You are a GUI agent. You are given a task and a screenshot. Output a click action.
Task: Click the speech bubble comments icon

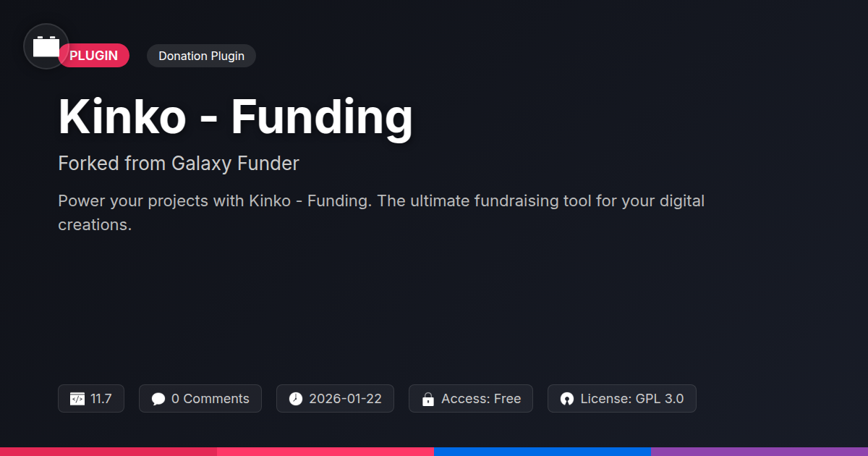[158, 399]
